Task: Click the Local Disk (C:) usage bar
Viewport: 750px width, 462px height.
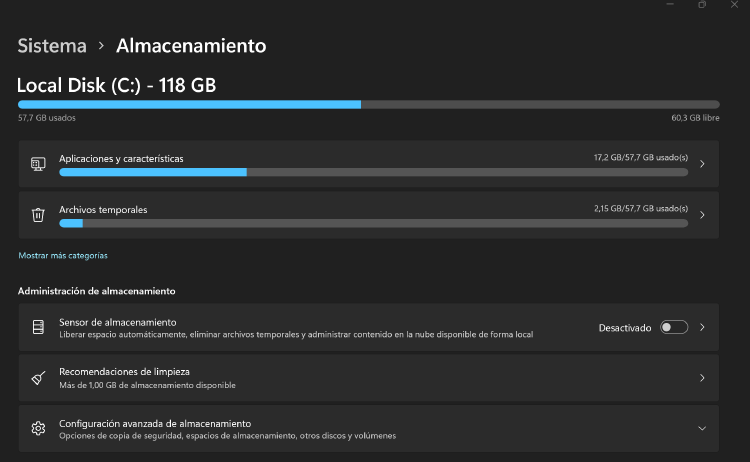Action: [x=368, y=104]
